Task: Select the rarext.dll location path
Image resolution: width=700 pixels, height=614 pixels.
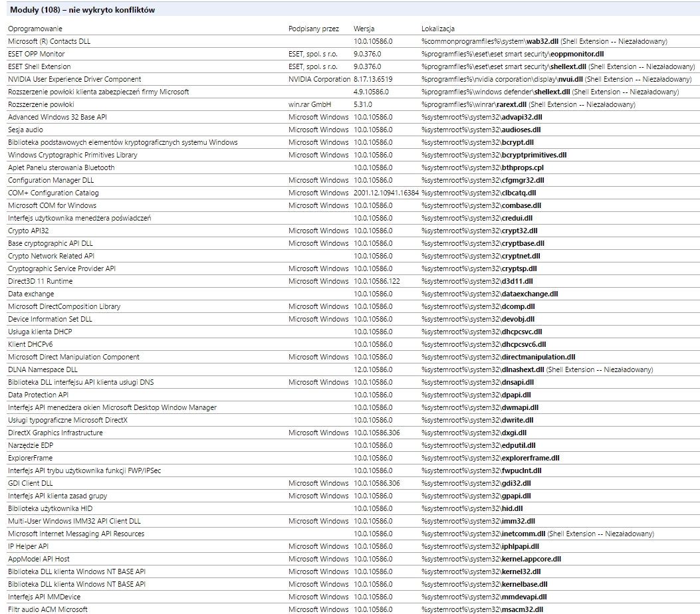Action: pos(528,104)
